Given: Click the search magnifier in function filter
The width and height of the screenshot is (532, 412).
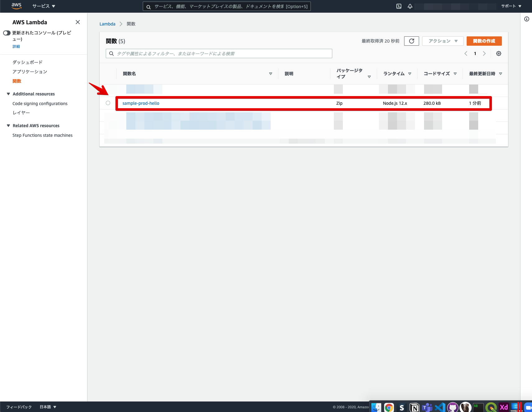Looking at the screenshot, I should [111, 53].
